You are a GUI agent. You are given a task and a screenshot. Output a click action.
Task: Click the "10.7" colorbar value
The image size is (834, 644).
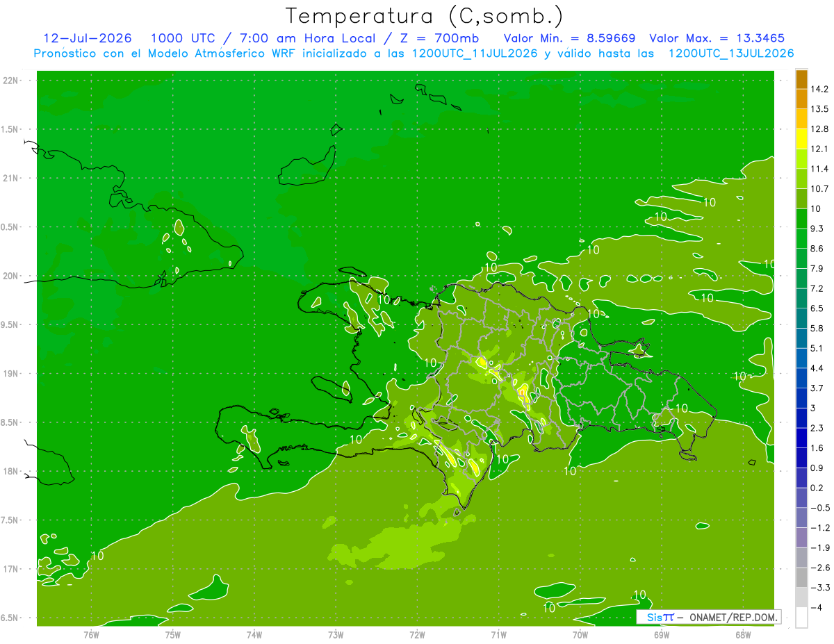pyautogui.click(x=819, y=189)
